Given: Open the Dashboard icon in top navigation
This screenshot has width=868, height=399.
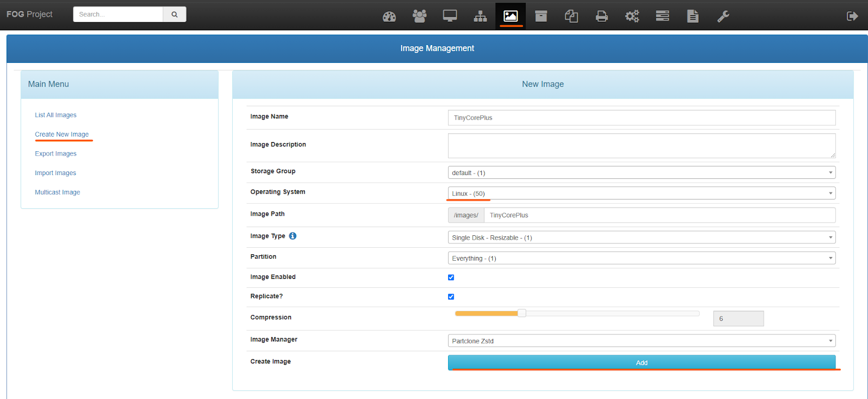Looking at the screenshot, I should click(x=389, y=16).
